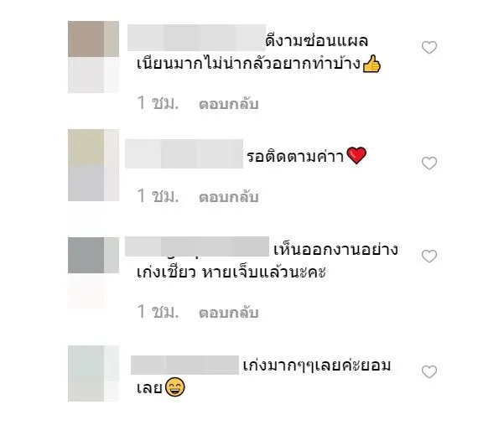504x446 pixels.
Task: Reply to the 'หายเจ็บแล้วนะคะ' comment
Action: [x=229, y=313]
